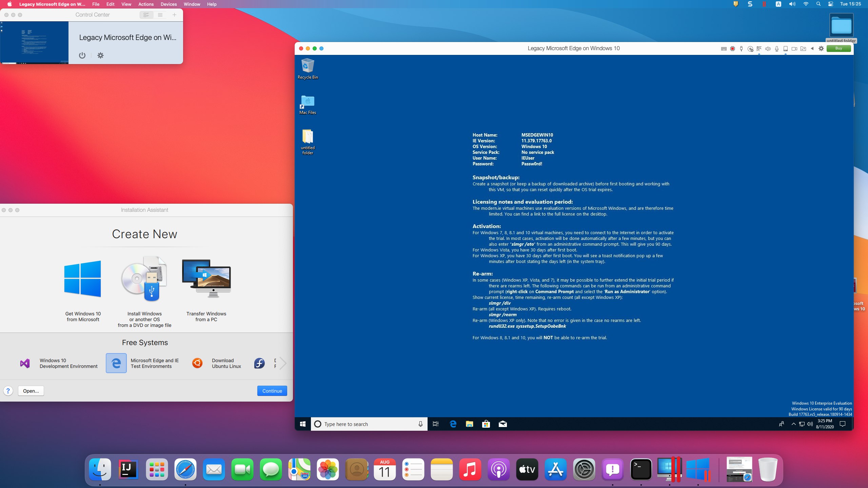Switch Control Center to compact list view
The image size is (868, 488).
click(x=160, y=15)
